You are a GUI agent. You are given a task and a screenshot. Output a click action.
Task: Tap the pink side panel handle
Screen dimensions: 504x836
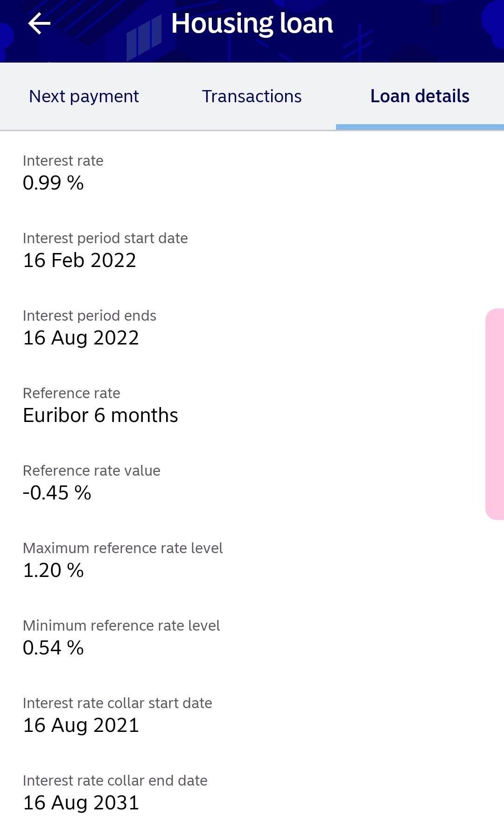click(495, 414)
